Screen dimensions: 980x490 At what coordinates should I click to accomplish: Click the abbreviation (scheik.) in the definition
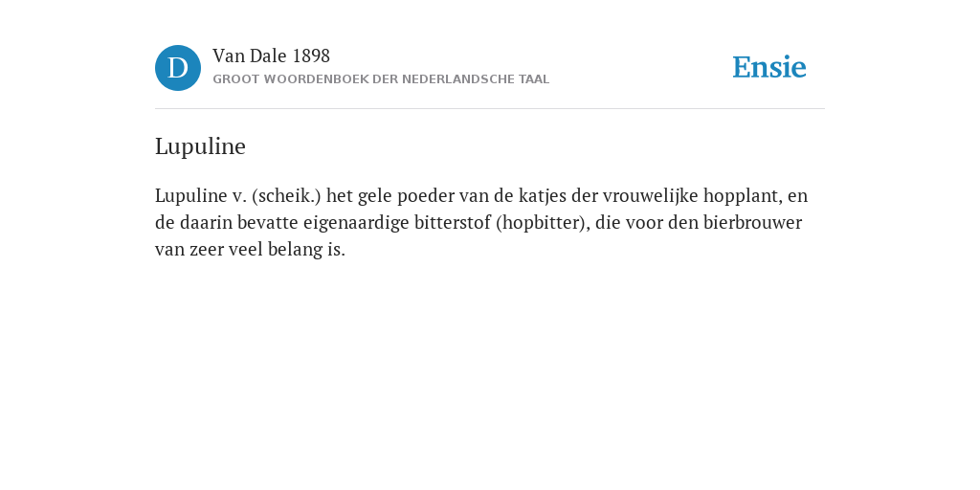point(287,196)
